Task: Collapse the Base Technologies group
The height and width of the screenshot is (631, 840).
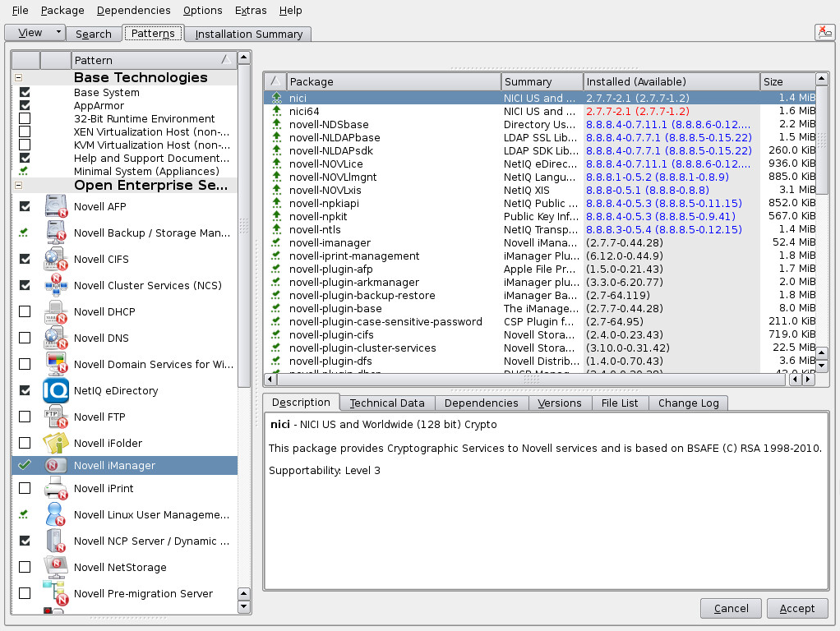Action: pyautogui.click(x=18, y=78)
